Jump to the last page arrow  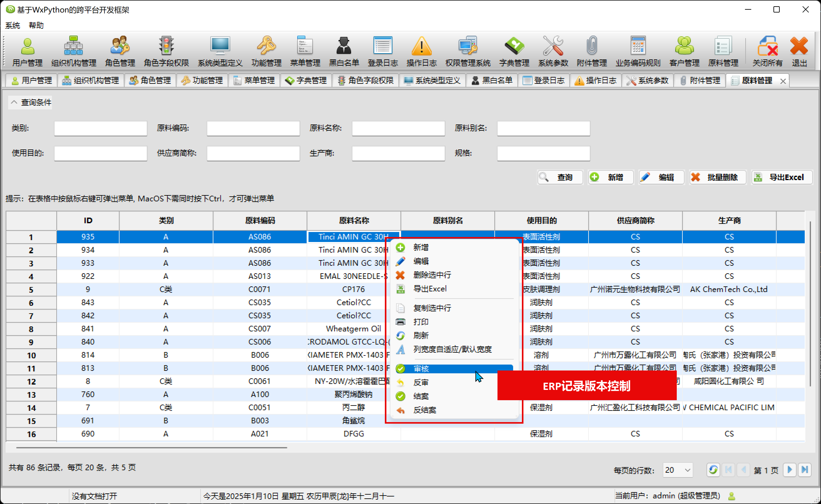804,470
